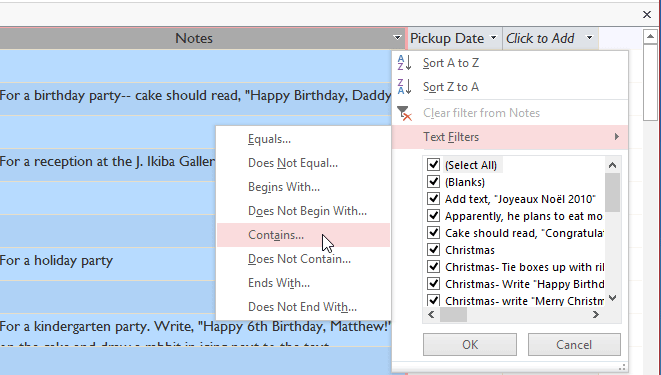
Task: Expand the Text Filters submenu arrow
Action: (x=617, y=137)
